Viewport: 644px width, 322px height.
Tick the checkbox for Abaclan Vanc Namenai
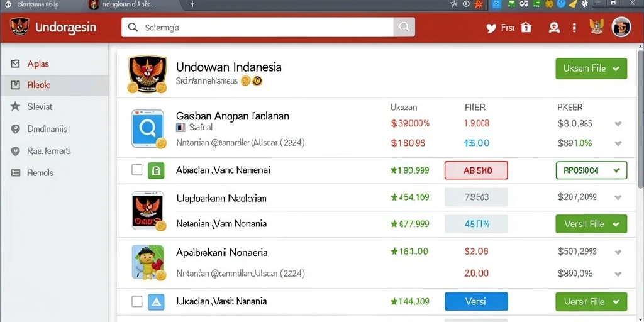pyautogui.click(x=136, y=170)
